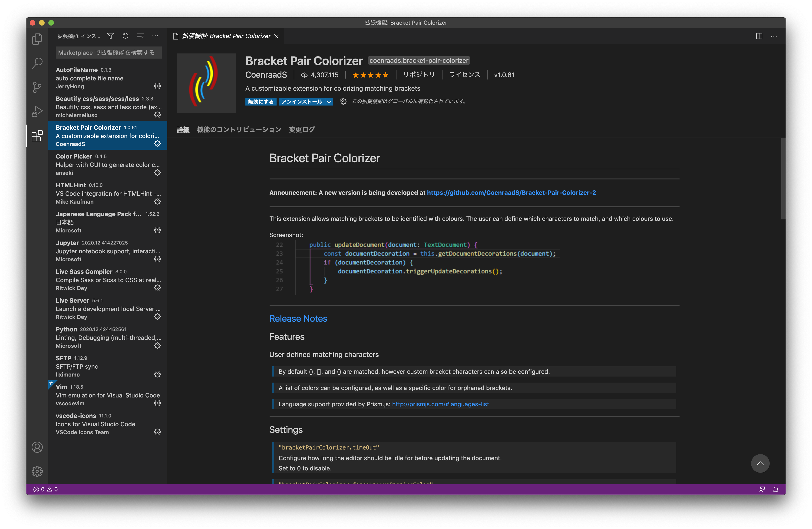Clear extensions search results icon
This screenshot has height=529, width=812.
(140, 36)
